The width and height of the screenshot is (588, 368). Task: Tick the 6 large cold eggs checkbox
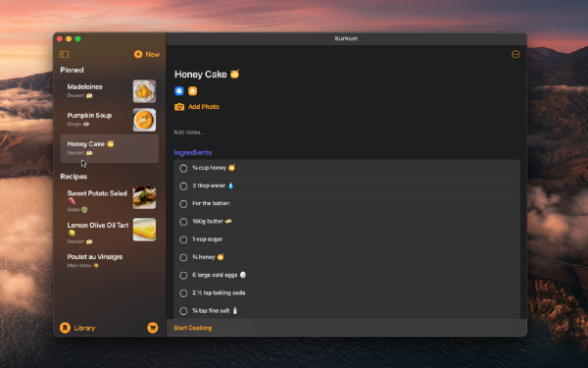(x=183, y=276)
